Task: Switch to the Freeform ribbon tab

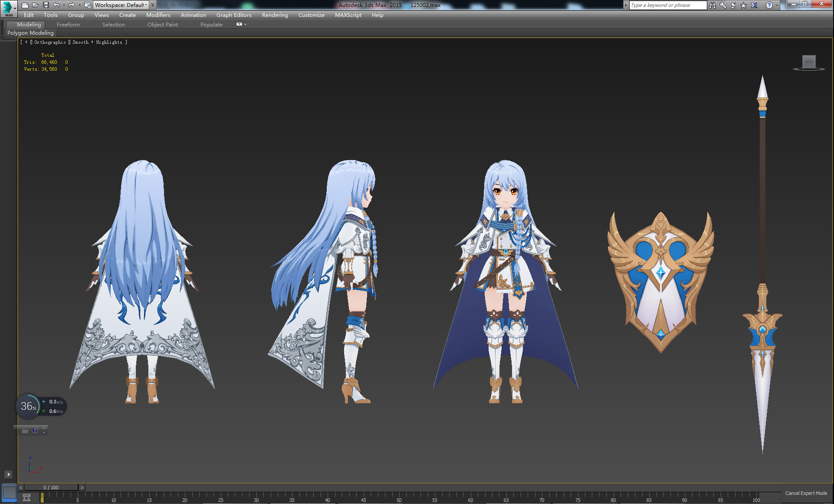Action: pyautogui.click(x=68, y=24)
